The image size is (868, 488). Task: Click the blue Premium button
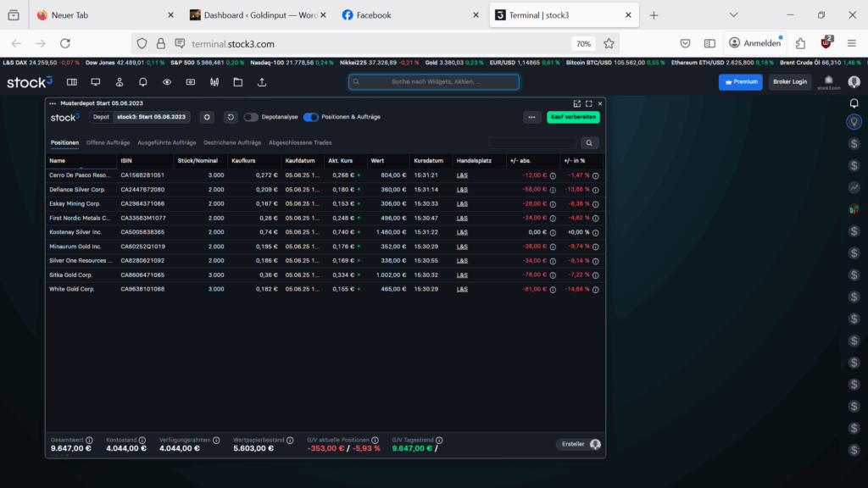740,82
